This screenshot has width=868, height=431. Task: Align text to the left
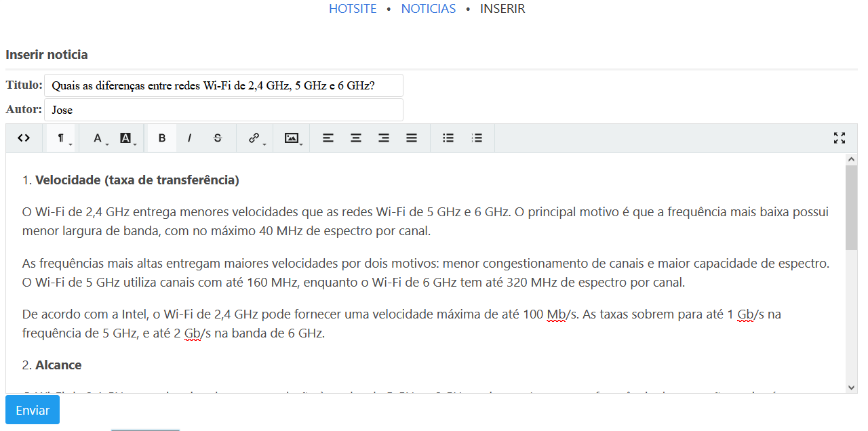pyautogui.click(x=328, y=138)
